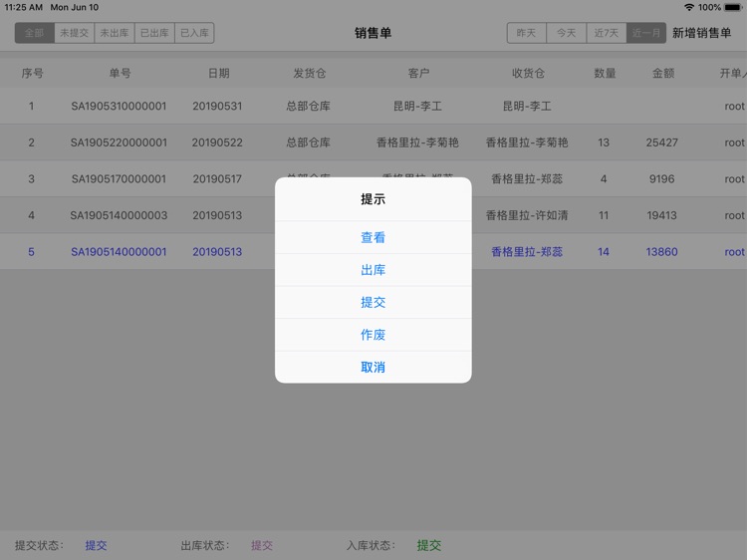Filter by 今天 date range
This screenshot has height=560, width=747.
coord(567,33)
